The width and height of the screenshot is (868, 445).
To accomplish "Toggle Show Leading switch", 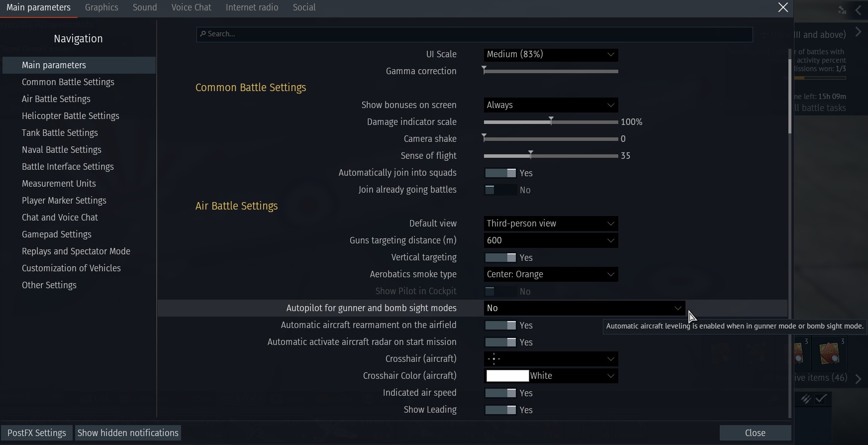I will click(x=500, y=410).
